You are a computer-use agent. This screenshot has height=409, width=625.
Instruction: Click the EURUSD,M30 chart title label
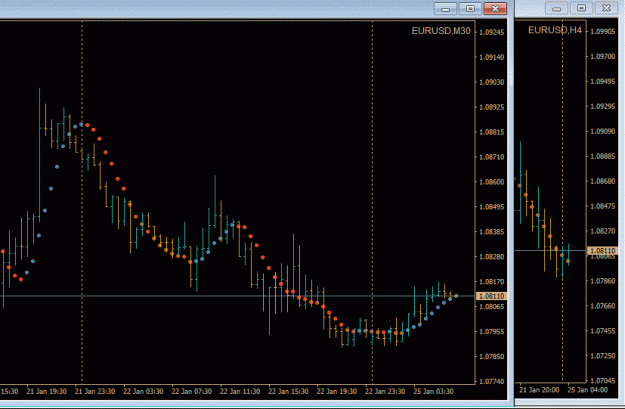(x=441, y=31)
